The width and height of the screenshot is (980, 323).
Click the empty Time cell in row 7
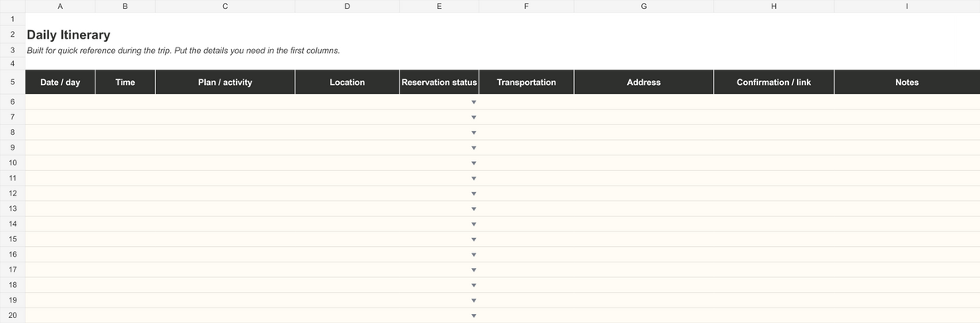pos(125,118)
